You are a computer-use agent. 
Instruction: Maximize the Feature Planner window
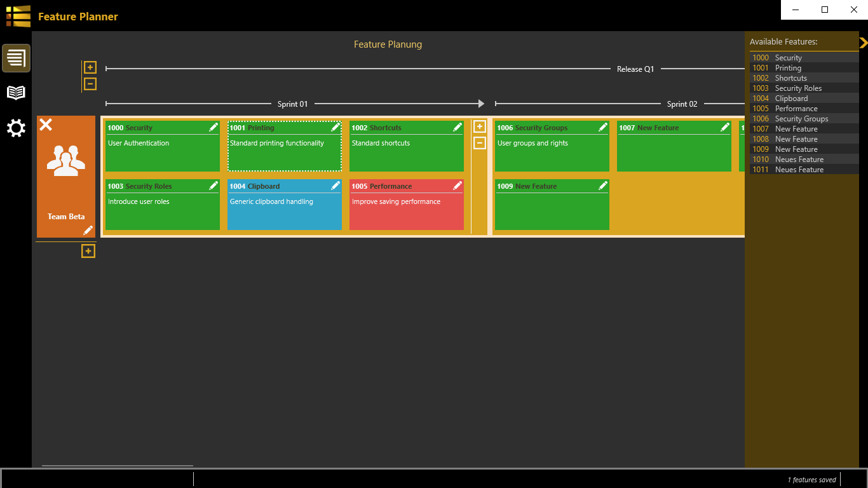pyautogui.click(x=825, y=10)
